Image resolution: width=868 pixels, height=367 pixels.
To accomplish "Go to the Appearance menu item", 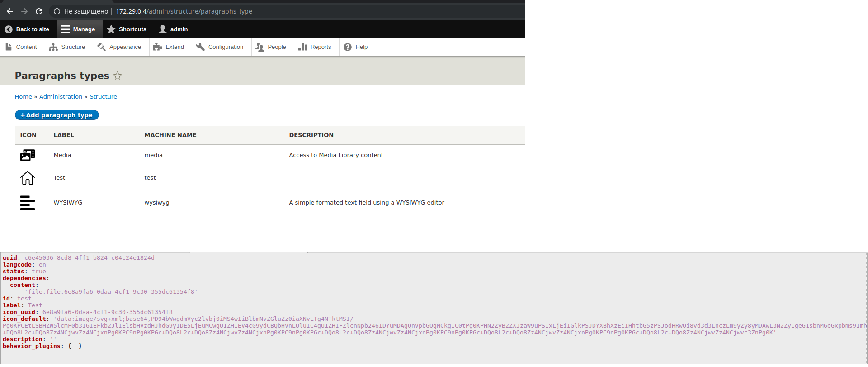I will click(x=120, y=47).
